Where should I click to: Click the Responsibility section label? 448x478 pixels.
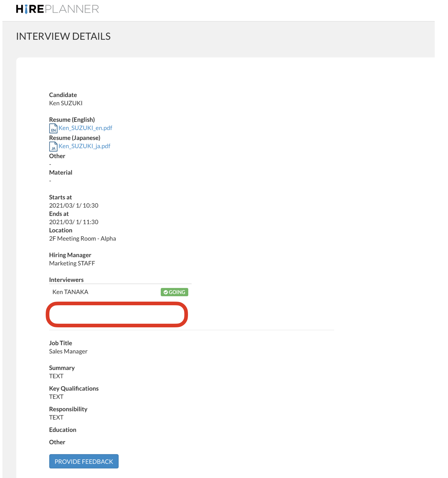68,409
